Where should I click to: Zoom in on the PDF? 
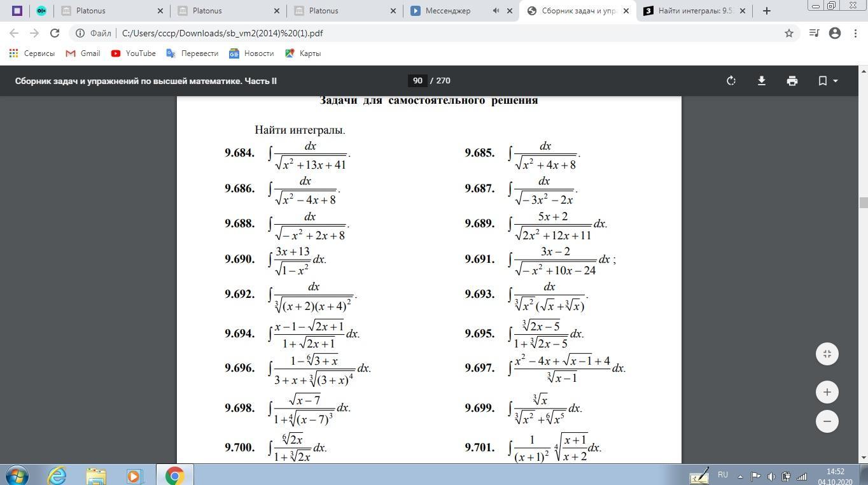pos(827,392)
